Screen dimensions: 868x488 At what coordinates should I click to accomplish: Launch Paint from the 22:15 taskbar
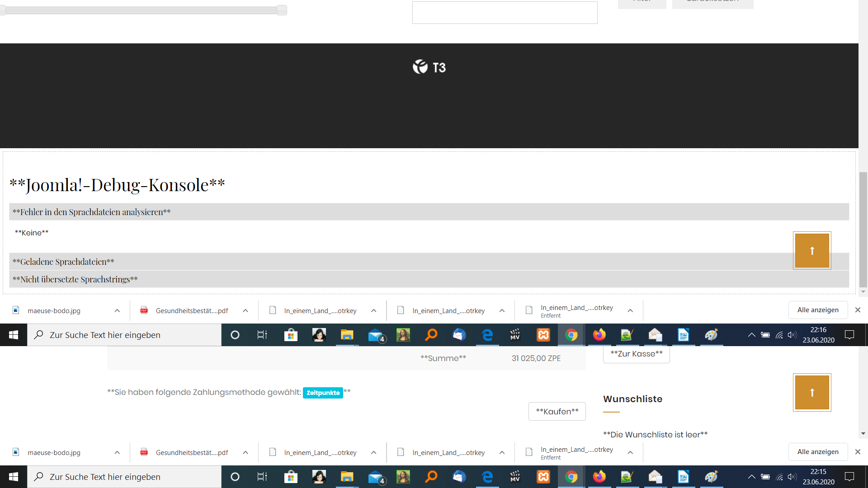711,477
